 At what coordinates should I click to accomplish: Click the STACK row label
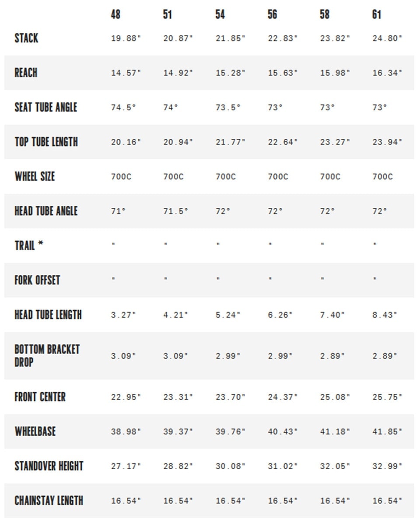pos(26,38)
